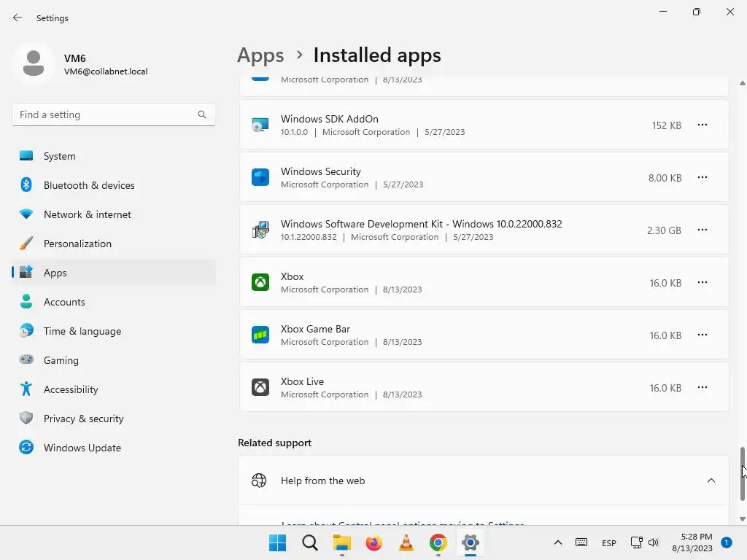The image size is (747, 560).
Task: Open Time & language settings
Action: point(114,331)
